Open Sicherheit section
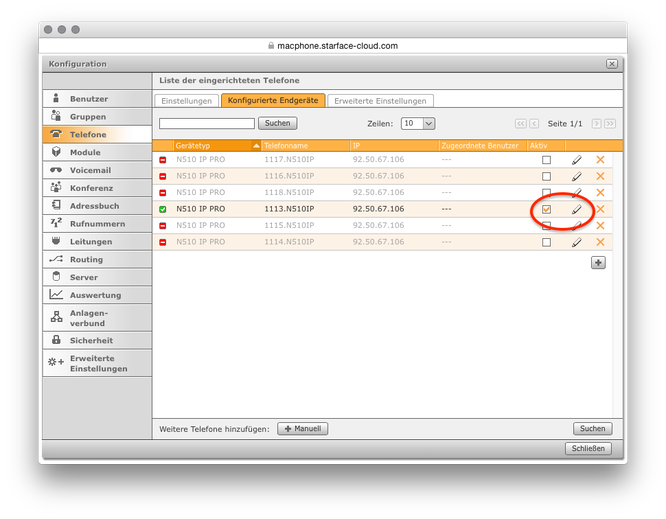Viewport: 666px width, 519px height. [97, 340]
